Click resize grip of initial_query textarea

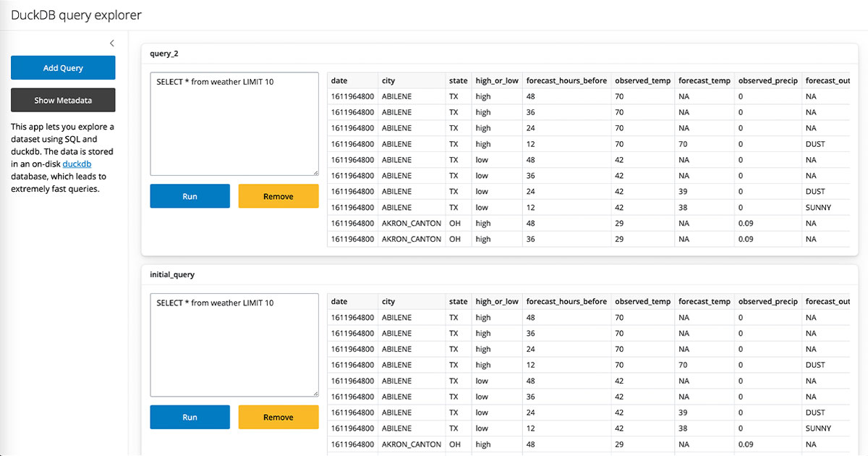click(x=315, y=394)
